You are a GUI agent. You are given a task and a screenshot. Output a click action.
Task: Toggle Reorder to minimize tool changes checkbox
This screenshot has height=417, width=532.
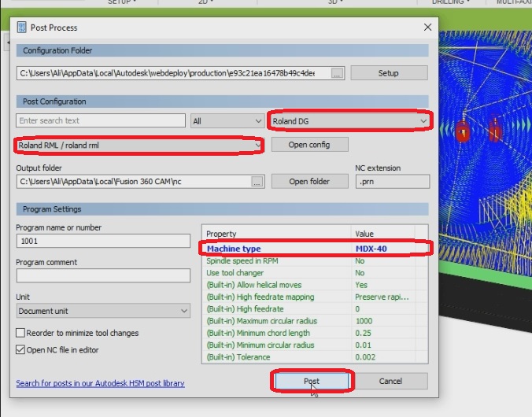click(20, 333)
